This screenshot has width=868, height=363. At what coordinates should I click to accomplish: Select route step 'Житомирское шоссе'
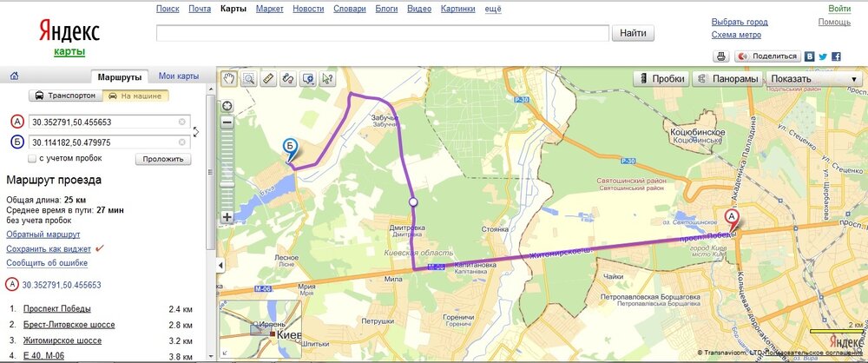(x=62, y=340)
